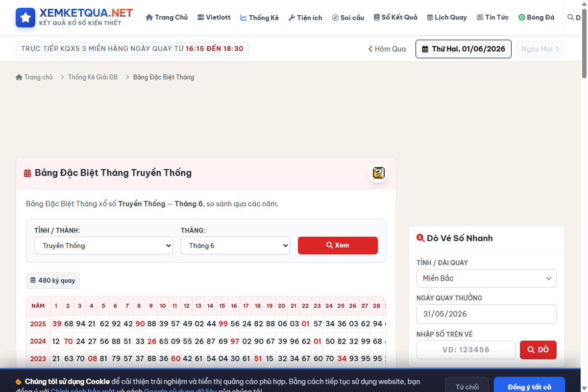The width and height of the screenshot is (588, 392).
Task: Click the red 97 in 2024 row
Action: pyautogui.click(x=235, y=341)
